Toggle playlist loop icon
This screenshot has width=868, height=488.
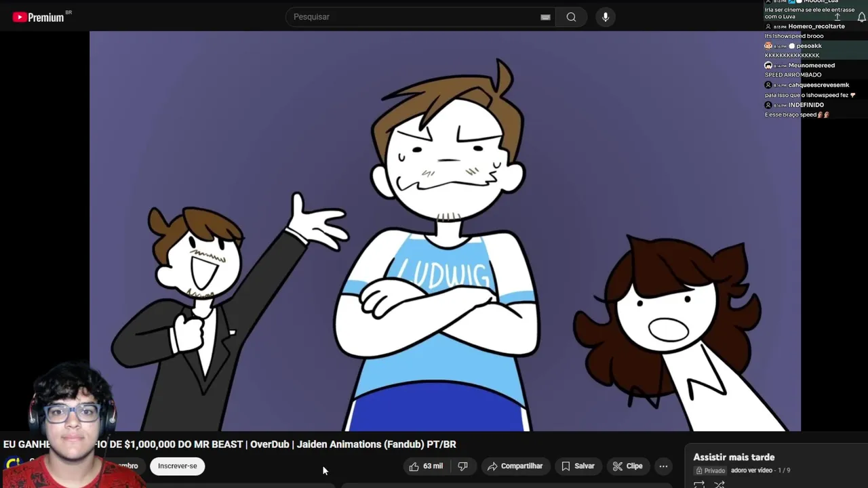click(699, 484)
